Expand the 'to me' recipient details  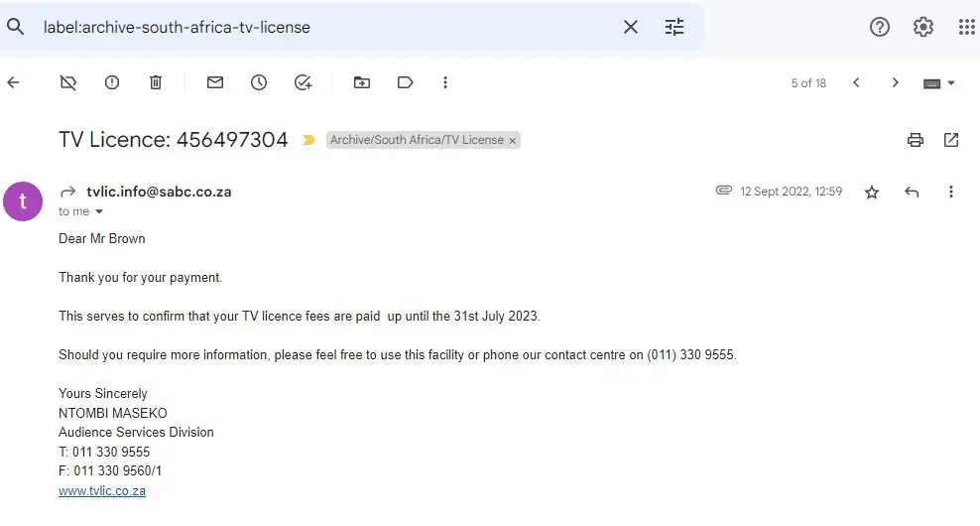point(99,212)
